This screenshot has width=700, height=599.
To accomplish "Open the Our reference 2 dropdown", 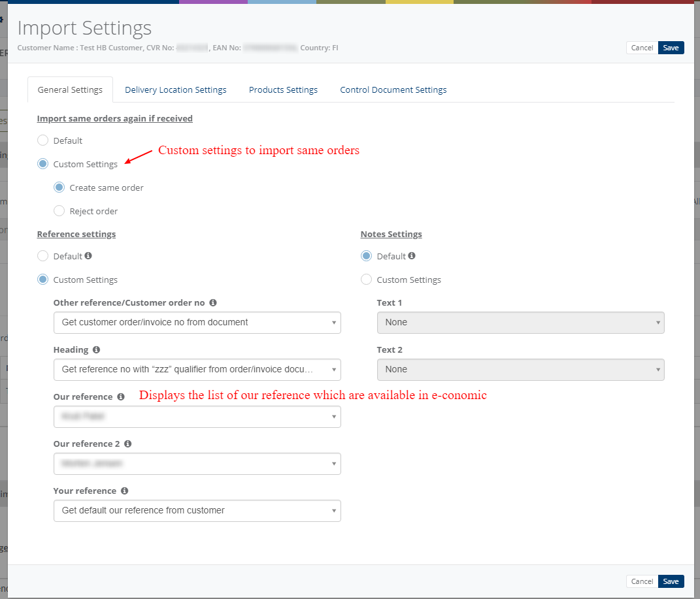I will click(x=197, y=464).
